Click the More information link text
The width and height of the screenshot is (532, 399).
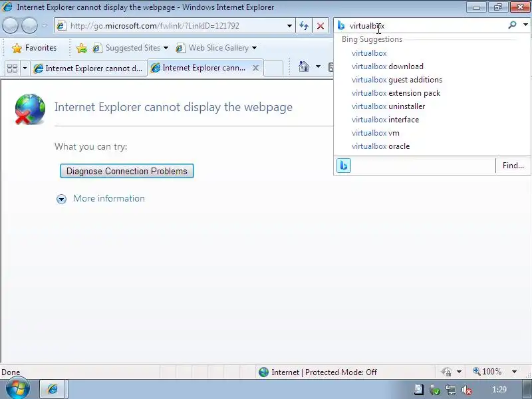[x=109, y=198]
